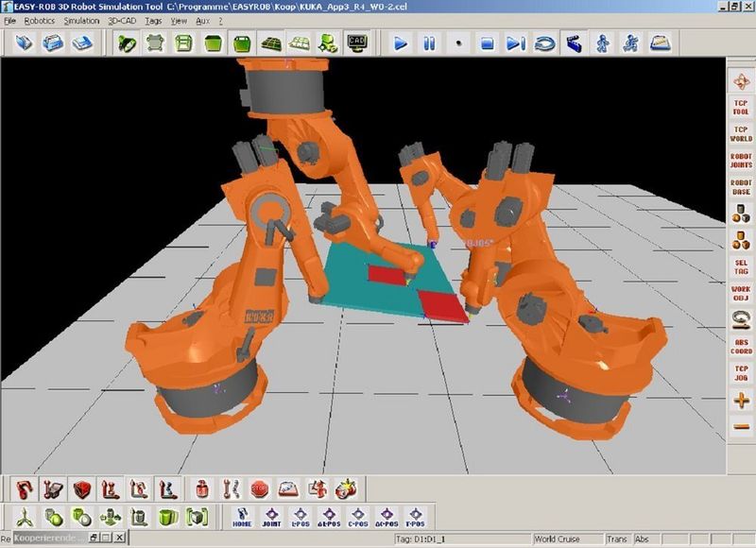Click the ABS COORD button
The height and width of the screenshot is (548, 756).
point(741,347)
